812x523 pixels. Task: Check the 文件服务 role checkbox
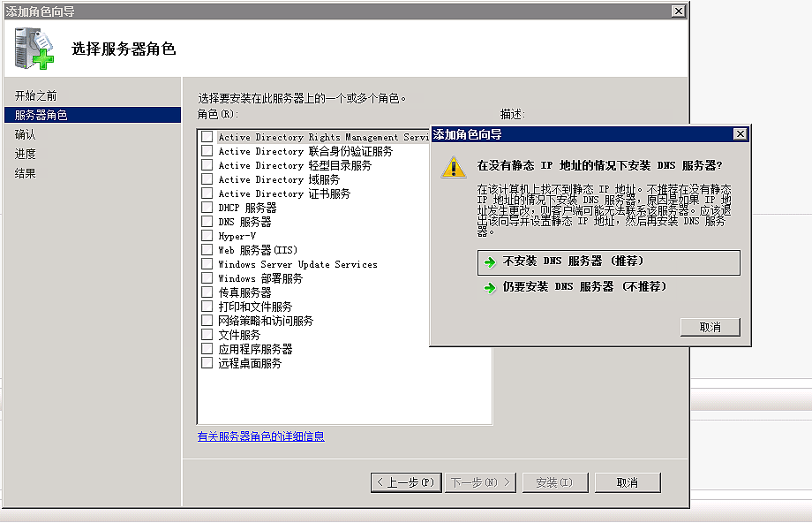(207, 335)
